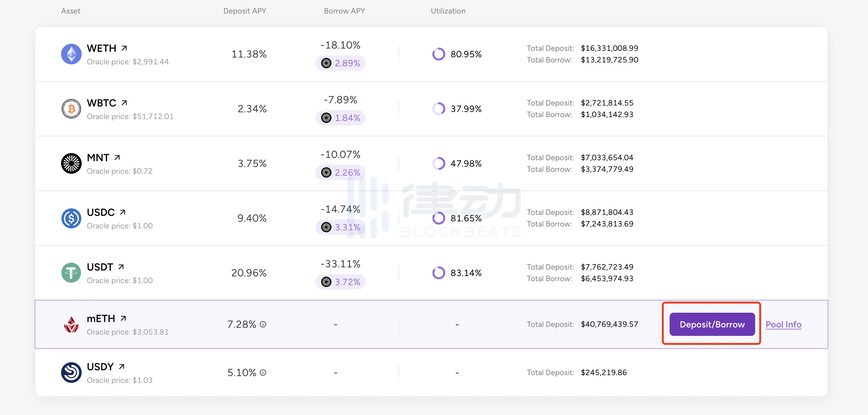Click the Deposit APY column header
This screenshot has height=415, width=868.
(x=245, y=11)
